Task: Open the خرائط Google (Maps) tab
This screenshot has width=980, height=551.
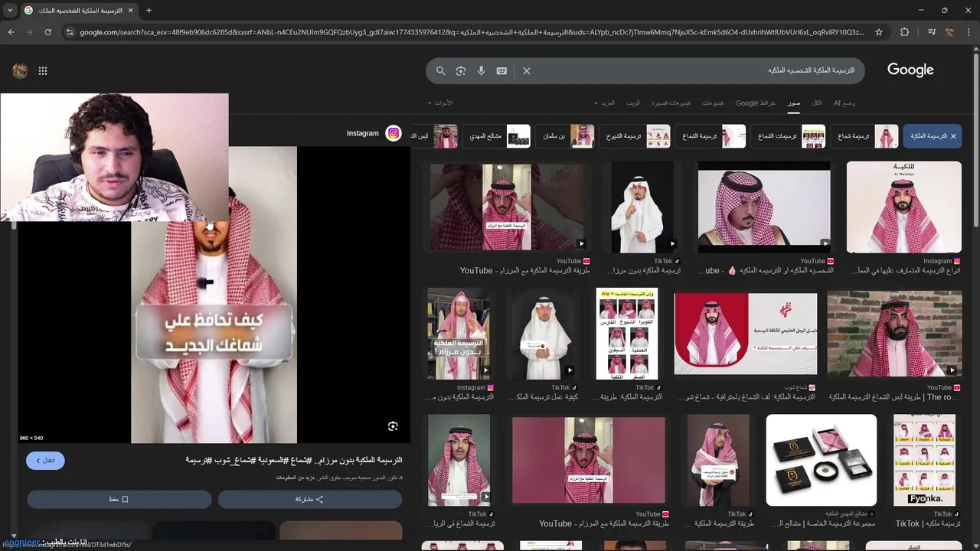Action: pyautogui.click(x=756, y=103)
